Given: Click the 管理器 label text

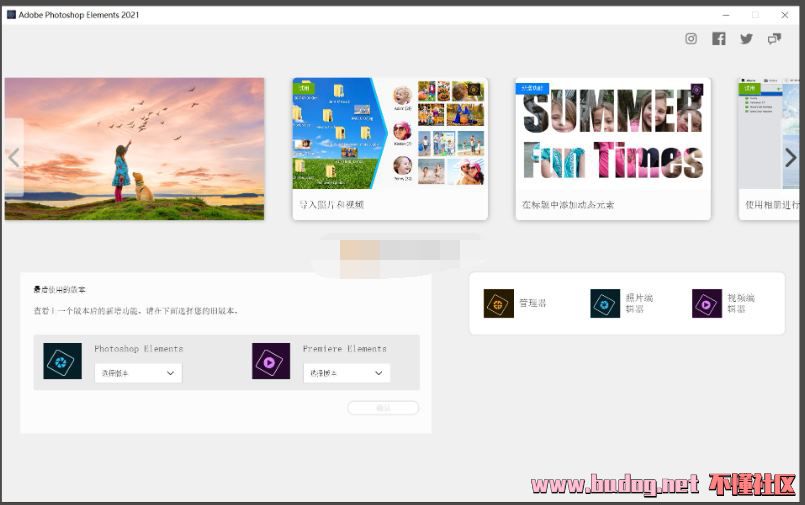Looking at the screenshot, I should point(533,303).
